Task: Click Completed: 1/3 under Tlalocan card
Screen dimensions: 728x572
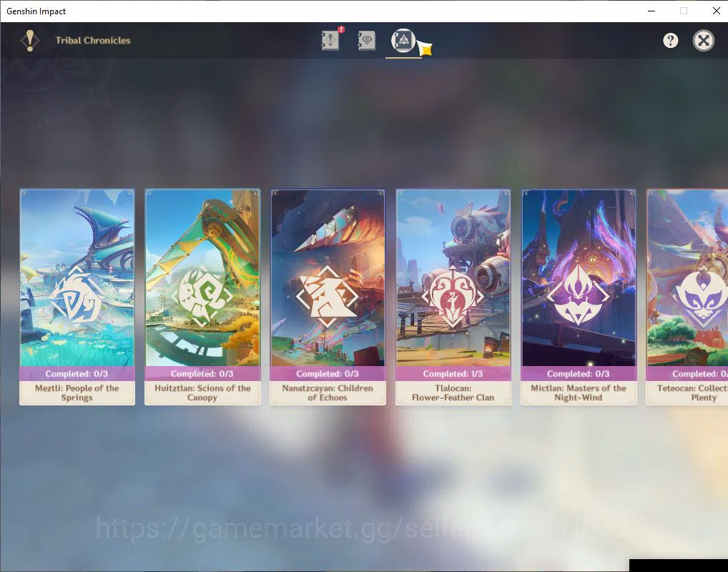Action: pyautogui.click(x=453, y=374)
